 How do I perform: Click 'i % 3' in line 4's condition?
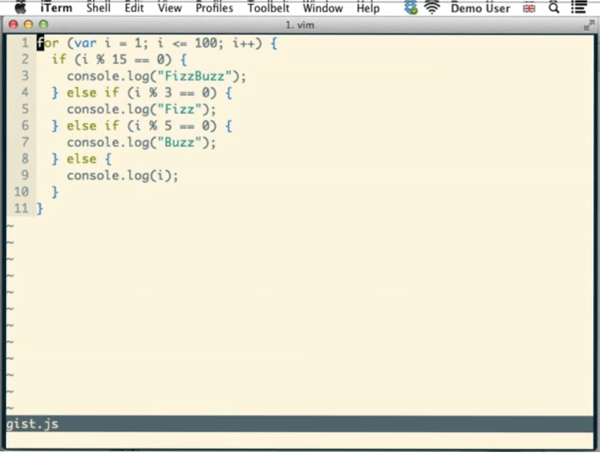click(x=153, y=93)
